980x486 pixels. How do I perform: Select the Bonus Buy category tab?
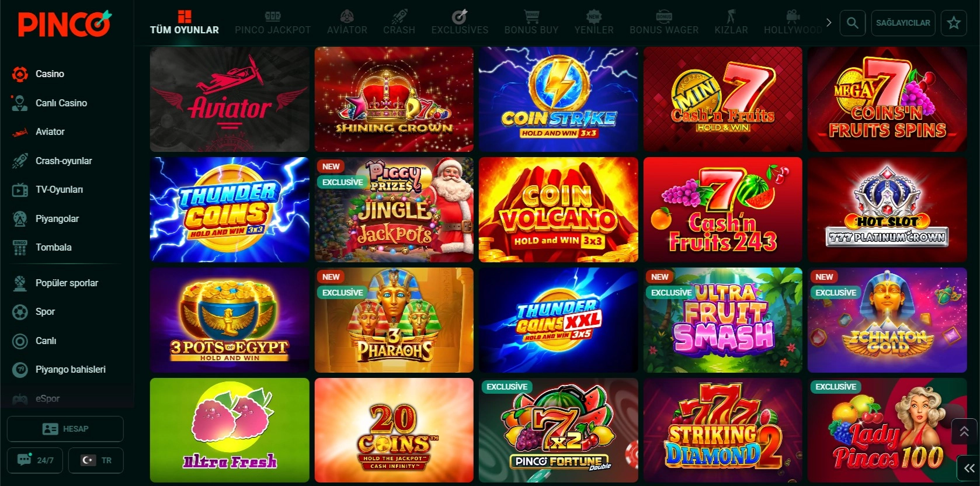tap(531, 23)
